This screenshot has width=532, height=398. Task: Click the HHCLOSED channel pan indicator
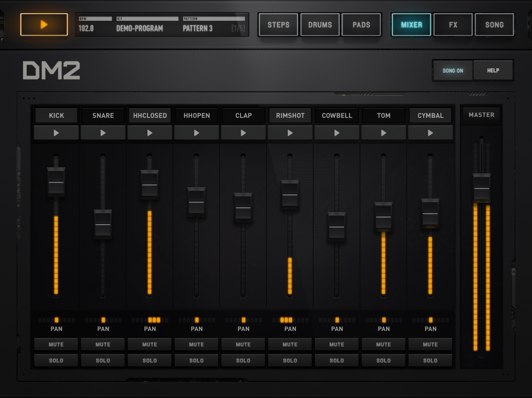[150, 320]
